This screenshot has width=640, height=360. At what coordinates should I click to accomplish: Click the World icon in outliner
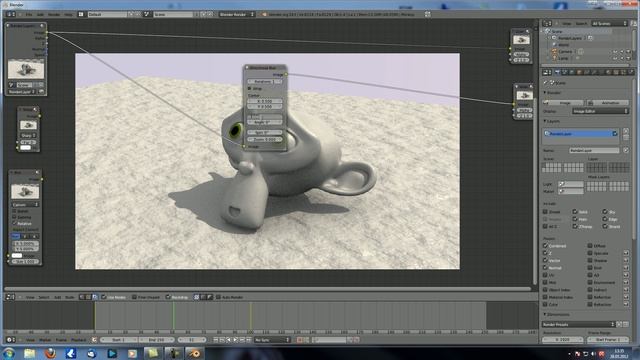tap(554, 45)
